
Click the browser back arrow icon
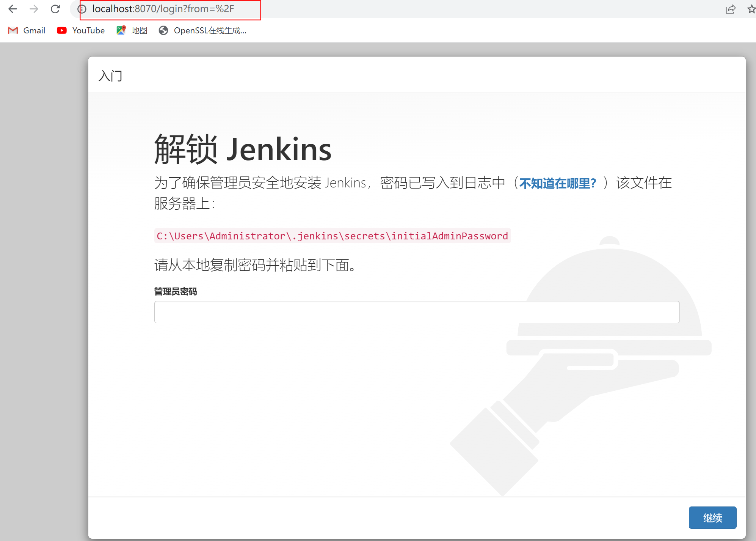click(13, 9)
